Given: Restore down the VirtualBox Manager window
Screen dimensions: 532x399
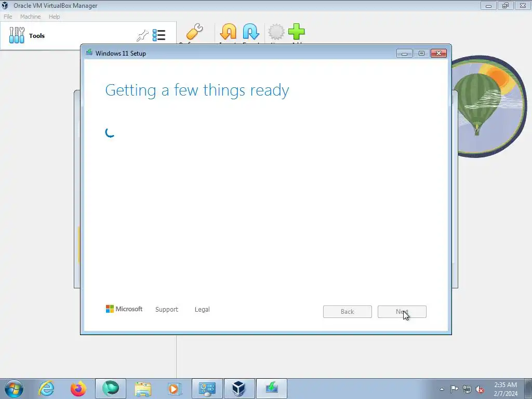Looking at the screenshot, I should [506, 5].
